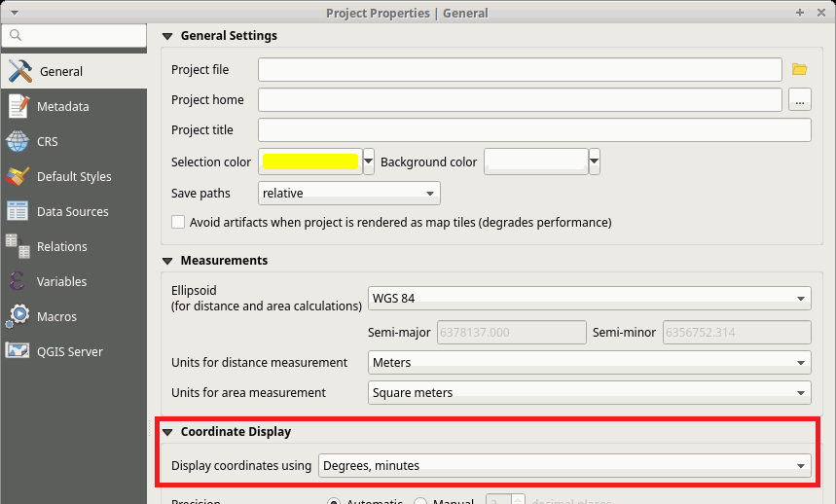Open Default Styles brush icon
The width and height of the screenshot is (836, 504).
pyautogui.click(x=18, y=176)
